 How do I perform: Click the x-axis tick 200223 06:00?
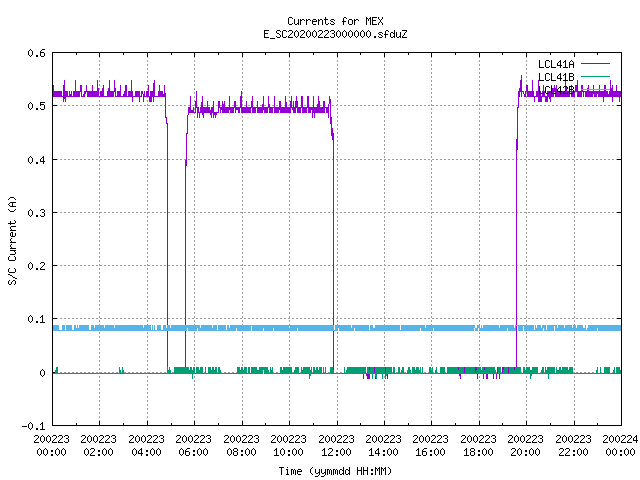tap(193, 445)
